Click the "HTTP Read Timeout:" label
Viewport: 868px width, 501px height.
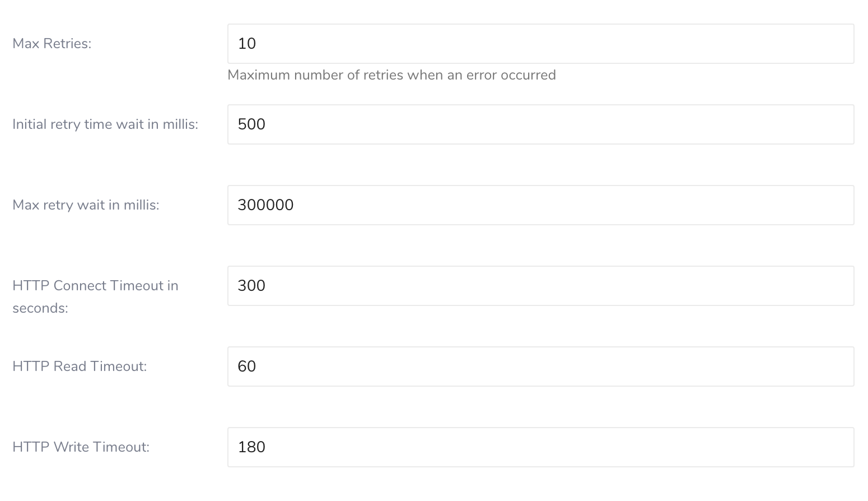tap(80, 367)
